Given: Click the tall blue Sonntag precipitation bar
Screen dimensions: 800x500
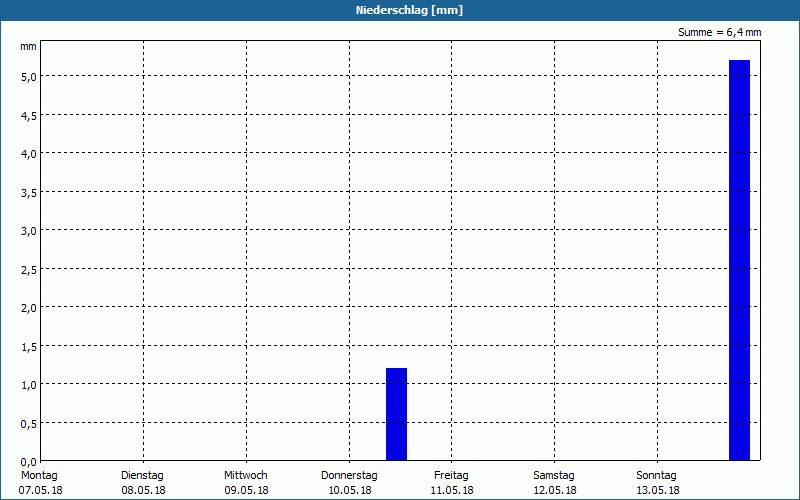Looking at the screenshot, I should 739,260.
